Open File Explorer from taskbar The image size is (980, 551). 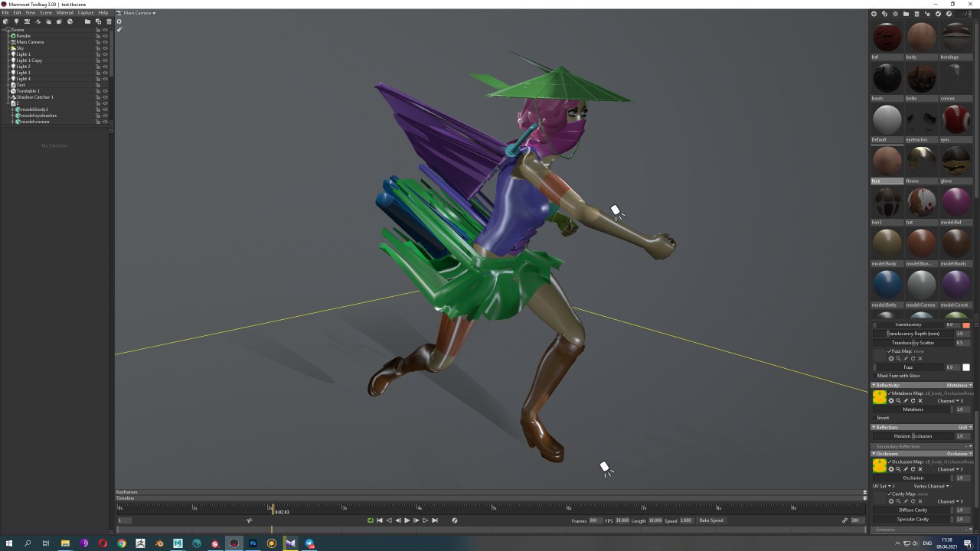(x=65, y=543)
